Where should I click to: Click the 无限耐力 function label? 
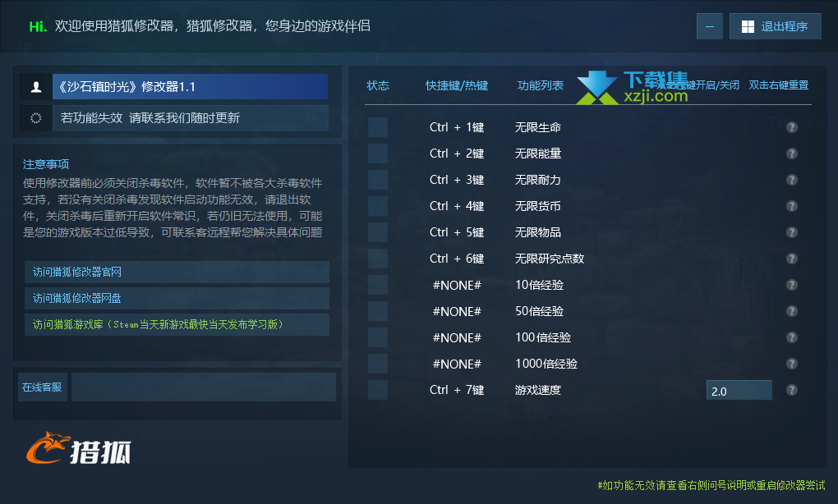click(x=537, y=180)
